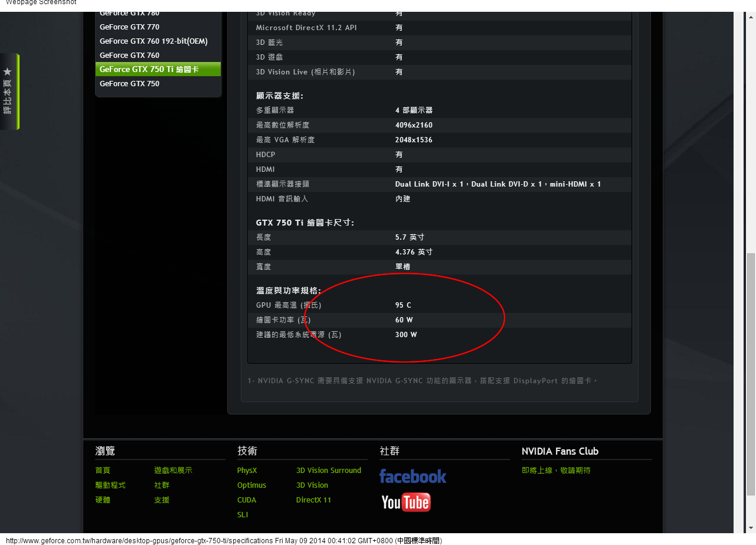Click the HDCP row label

(266, 155)
